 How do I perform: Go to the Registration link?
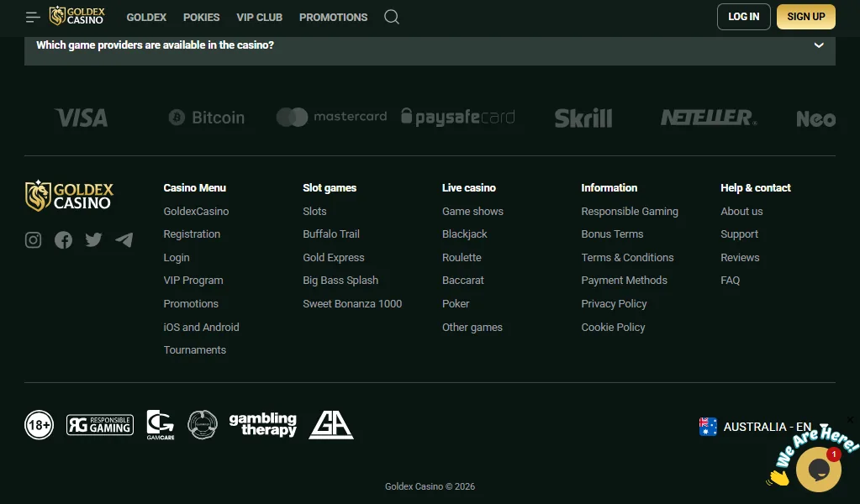192,234
